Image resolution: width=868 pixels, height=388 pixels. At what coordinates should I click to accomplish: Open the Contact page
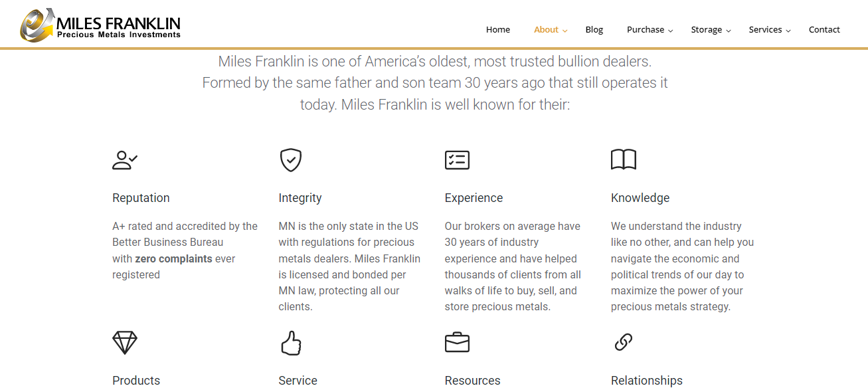point(824,29)
